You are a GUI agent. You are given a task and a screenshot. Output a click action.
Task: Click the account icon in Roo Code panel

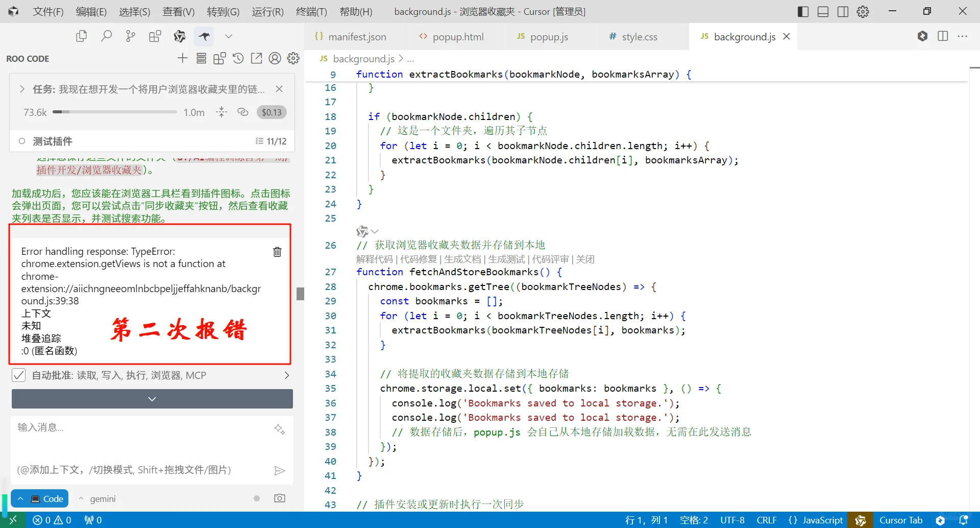[275, 58]
